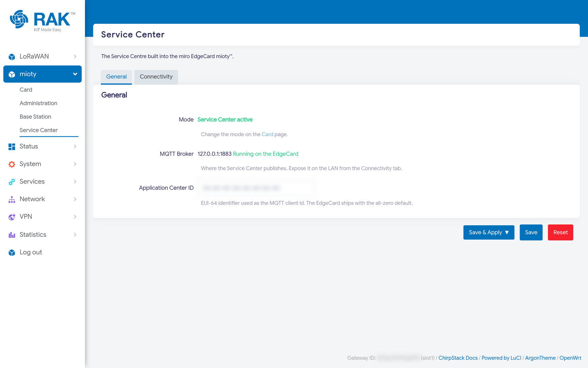Click the Running on the EdgeCard status text

[265, 154]
